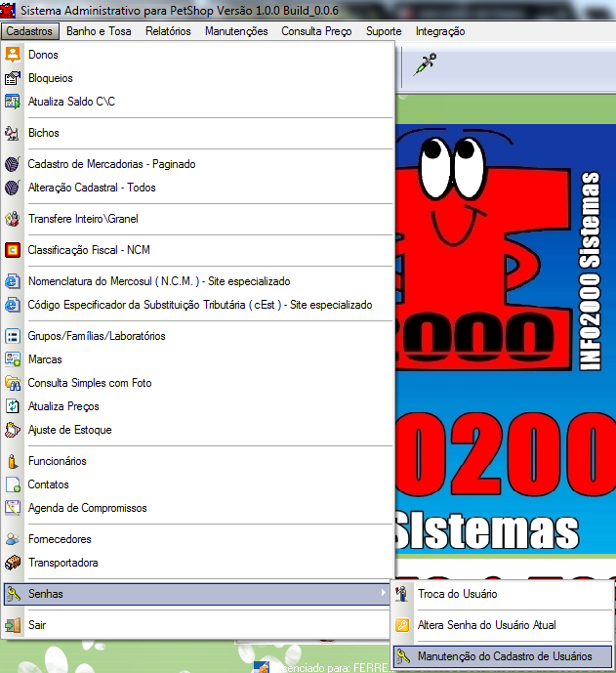This screenshot has height=673, width=616.
Task: Open Código Especificador da Substituição Tributária entry
Action: (x=198, y=305)
